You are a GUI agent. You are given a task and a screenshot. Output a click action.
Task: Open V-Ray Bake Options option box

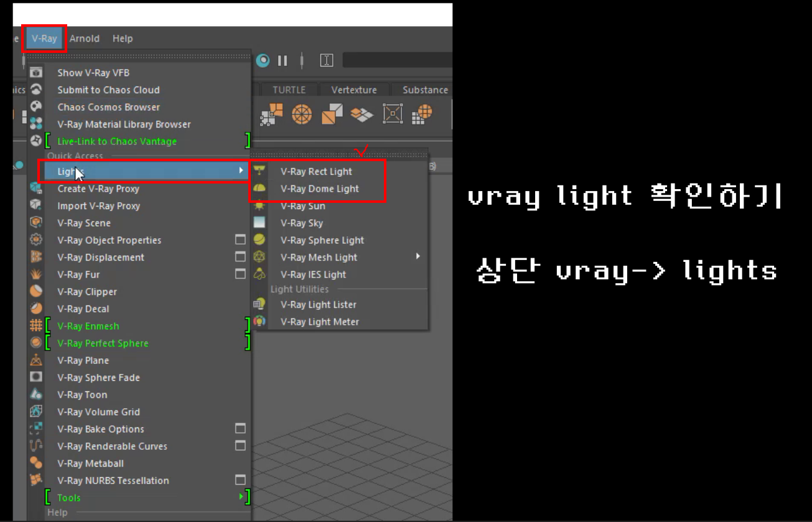240,429
